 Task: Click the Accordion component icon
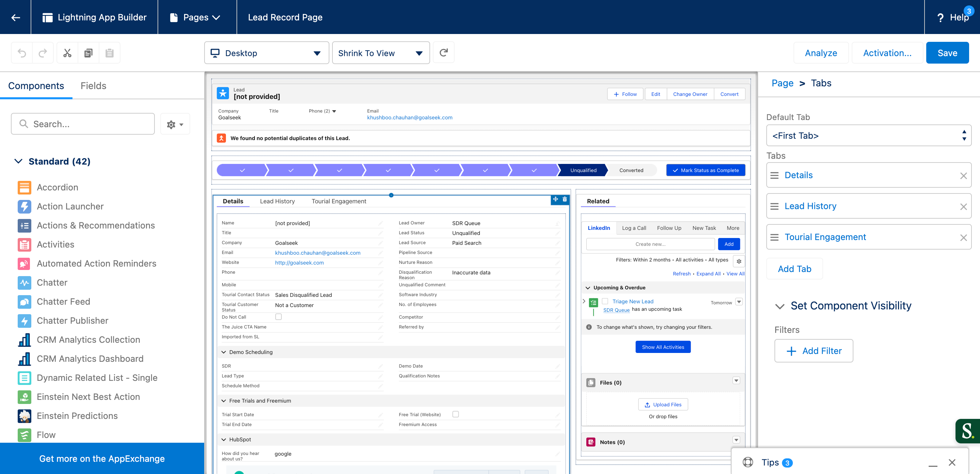pos(24,187)
